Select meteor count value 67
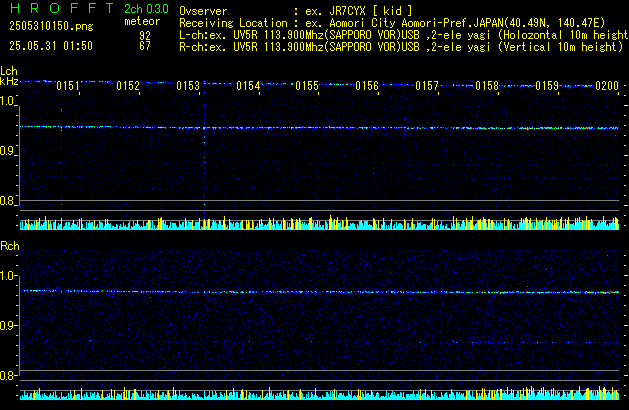The height and width of the screenshot is (410, 629). (x=145, y=46)
